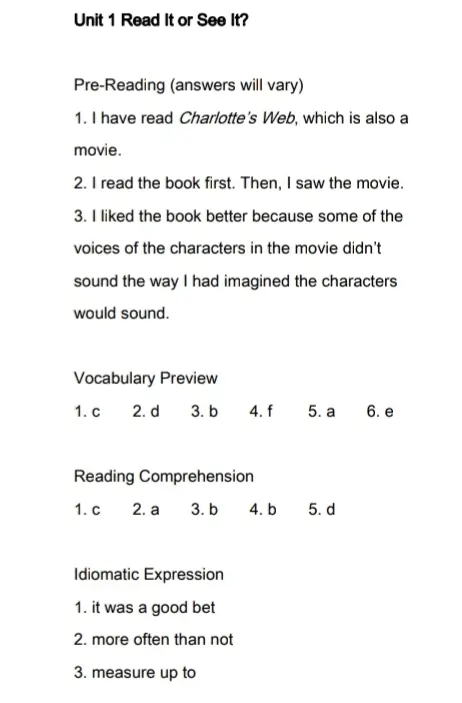Click vocabulary answer '1. c'
This screenshot has width=462, height=703.
coord(87,411)
